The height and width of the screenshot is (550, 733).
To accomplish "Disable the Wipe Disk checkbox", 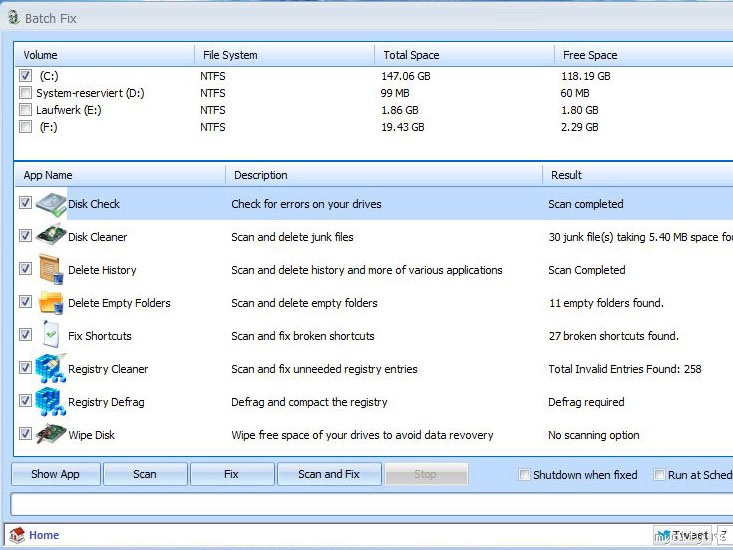I will click(x=26, y=435).
